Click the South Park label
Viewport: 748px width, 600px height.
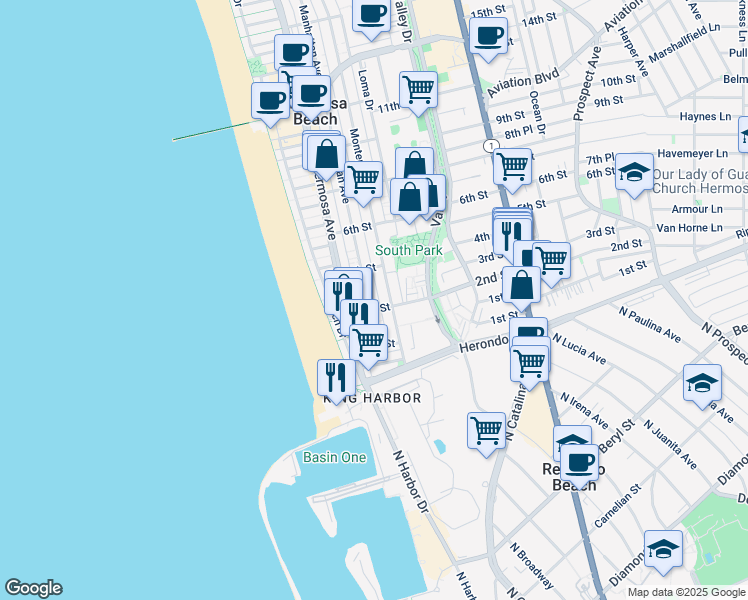point(408,250)
